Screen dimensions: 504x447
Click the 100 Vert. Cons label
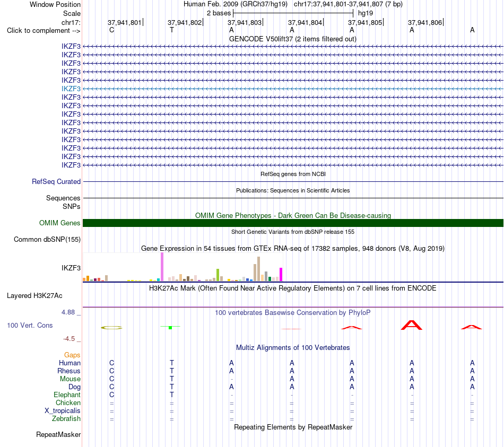point(30,325)
